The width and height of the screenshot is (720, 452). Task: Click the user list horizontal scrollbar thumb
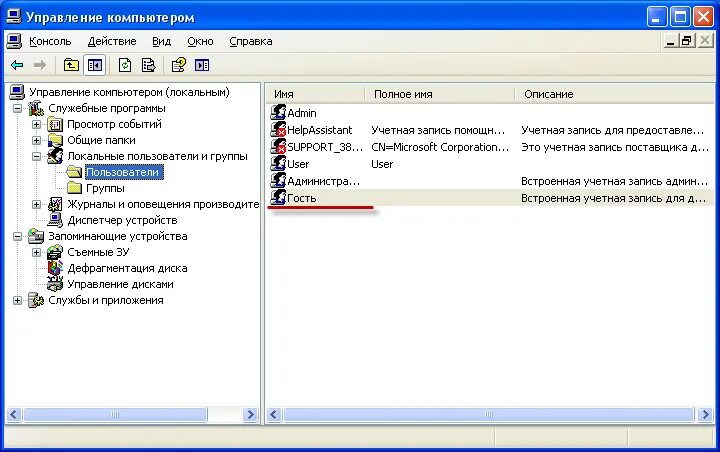[x=489, y=415]
